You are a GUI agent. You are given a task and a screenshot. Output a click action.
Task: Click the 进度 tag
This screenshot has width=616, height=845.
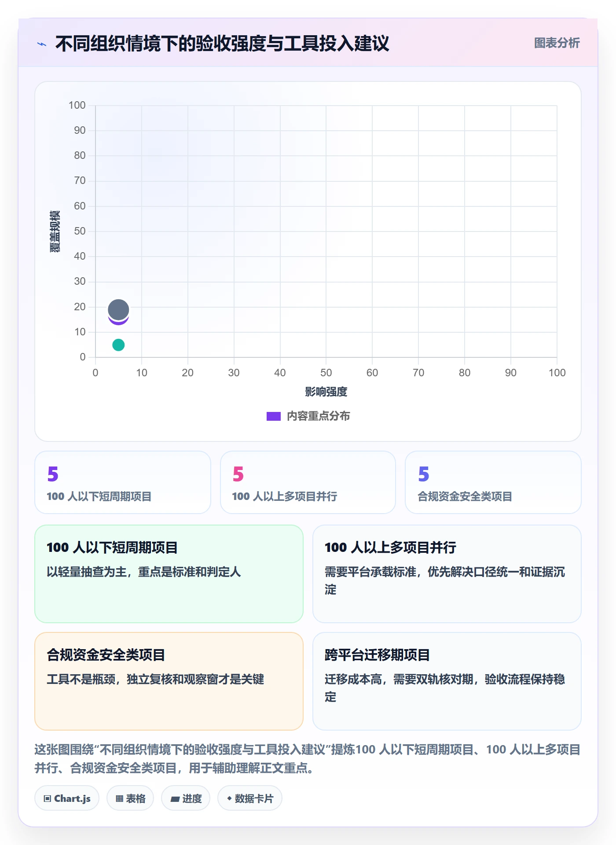click(x=186, y=798)
